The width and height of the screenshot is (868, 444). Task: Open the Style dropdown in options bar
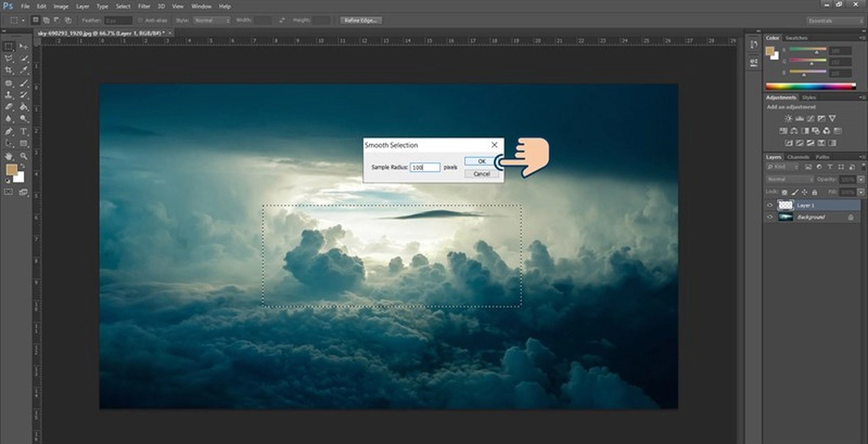click(212, 20)
